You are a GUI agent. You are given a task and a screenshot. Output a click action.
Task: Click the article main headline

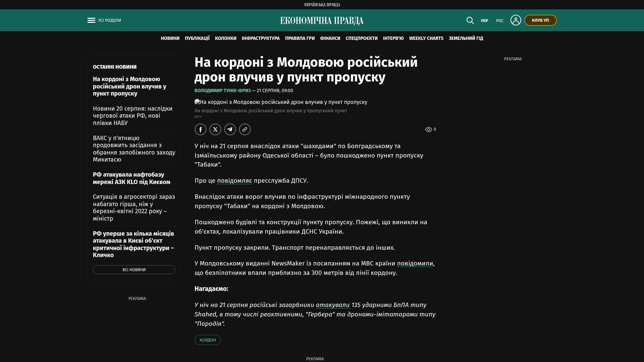pos(306,70)
